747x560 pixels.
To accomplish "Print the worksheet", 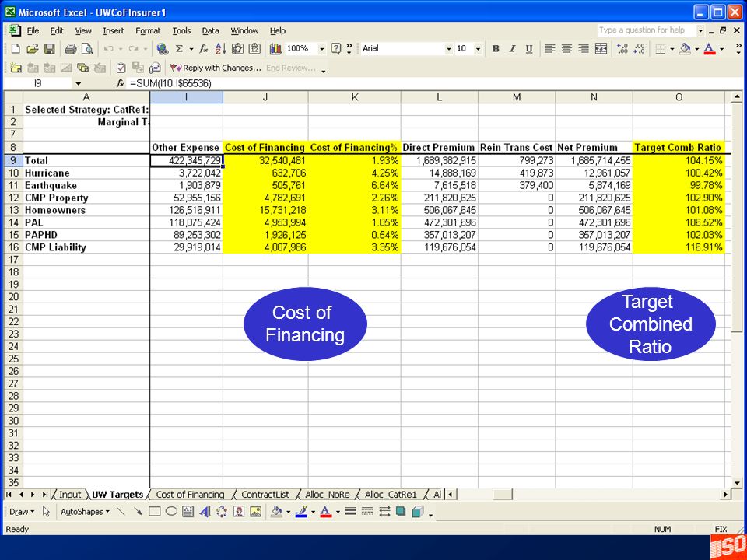I will [x=71, y=48].
